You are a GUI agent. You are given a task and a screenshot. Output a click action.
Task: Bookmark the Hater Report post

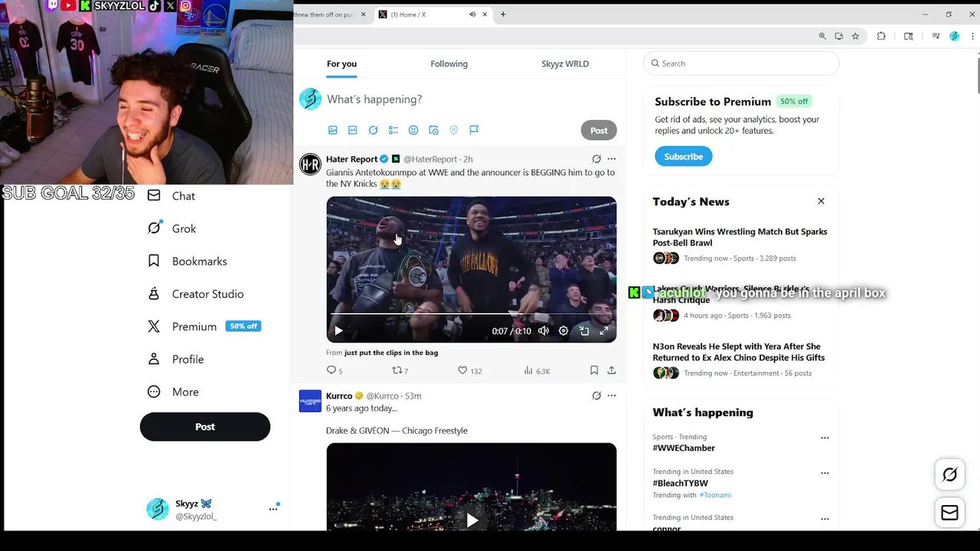[594, 370]
